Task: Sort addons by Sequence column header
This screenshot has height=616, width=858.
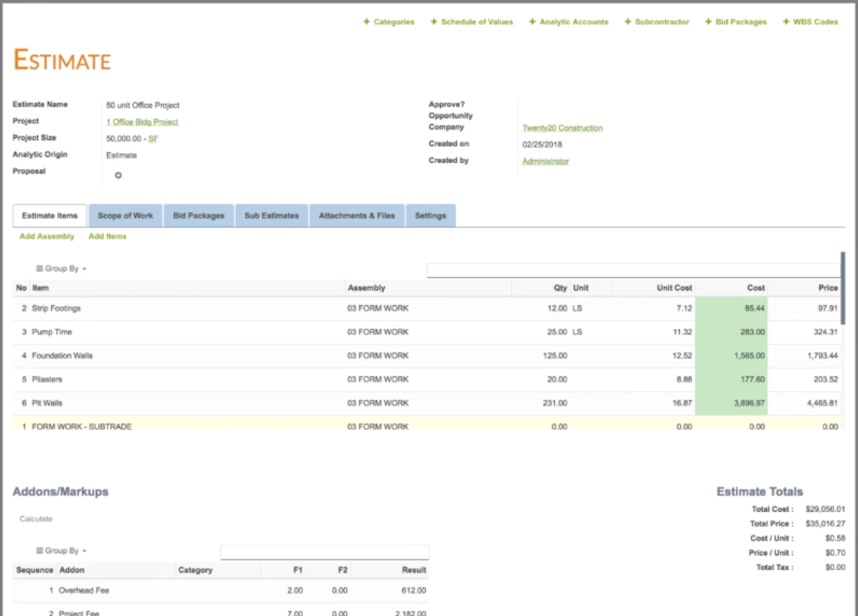Action: 34,570
